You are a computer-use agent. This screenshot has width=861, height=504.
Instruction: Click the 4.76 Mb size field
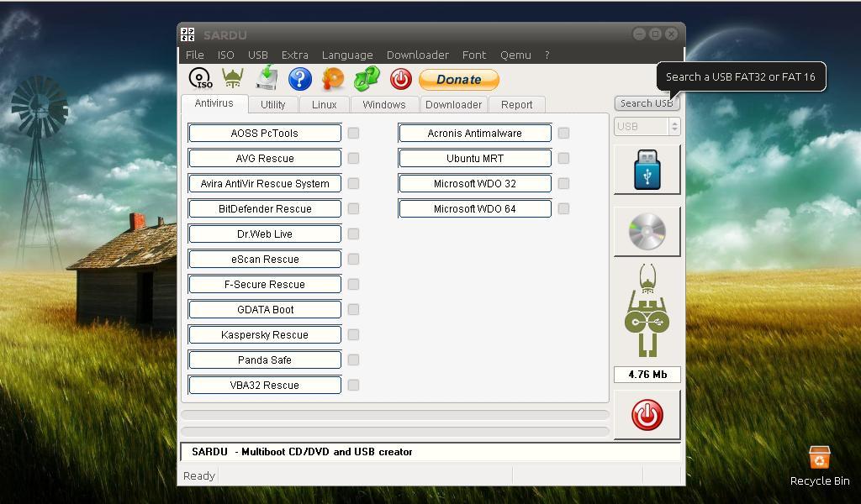tap(647, 375)
